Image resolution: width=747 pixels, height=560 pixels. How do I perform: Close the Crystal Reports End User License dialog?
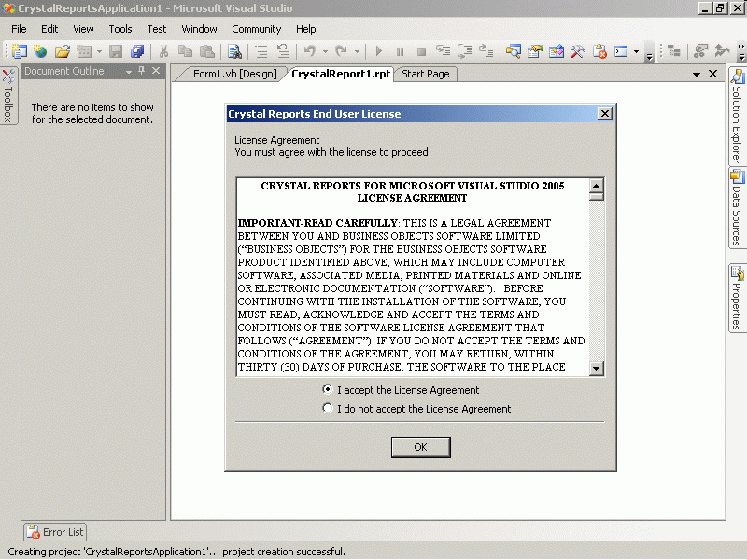(604, 114)
